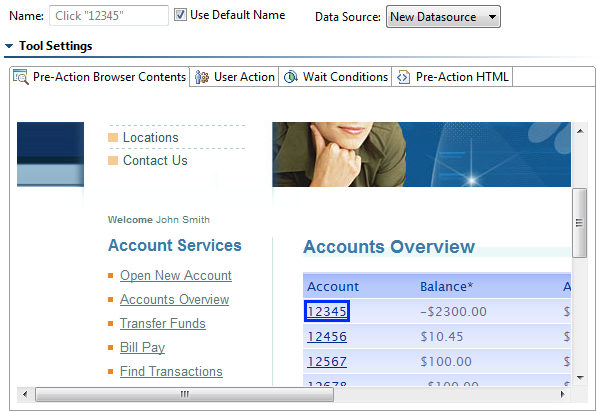
Task: Click the Accounts Overview page heading
Action: point(389,247)
